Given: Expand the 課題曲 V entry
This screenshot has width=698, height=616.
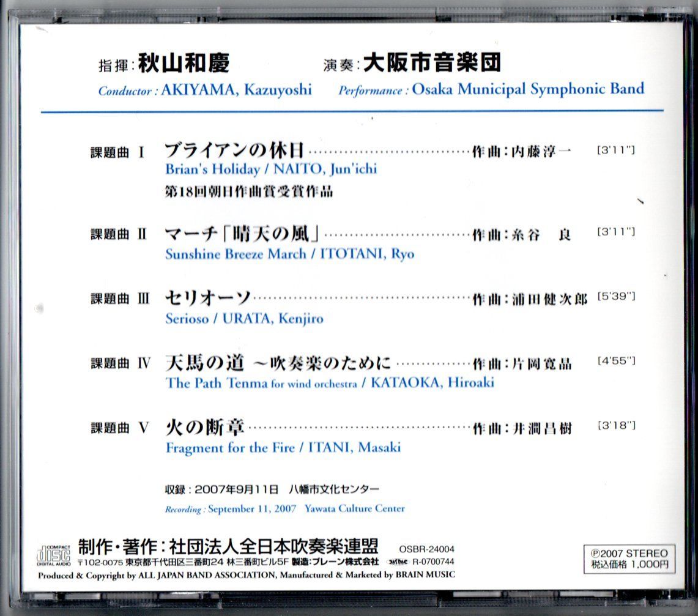Looking at the screenshot, I should coord(121,426).
